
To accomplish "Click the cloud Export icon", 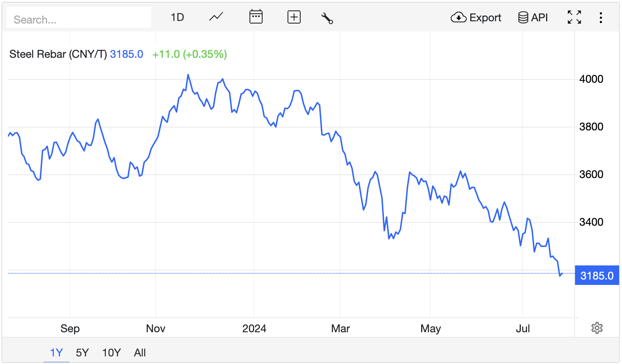I will tap(458, 17).
